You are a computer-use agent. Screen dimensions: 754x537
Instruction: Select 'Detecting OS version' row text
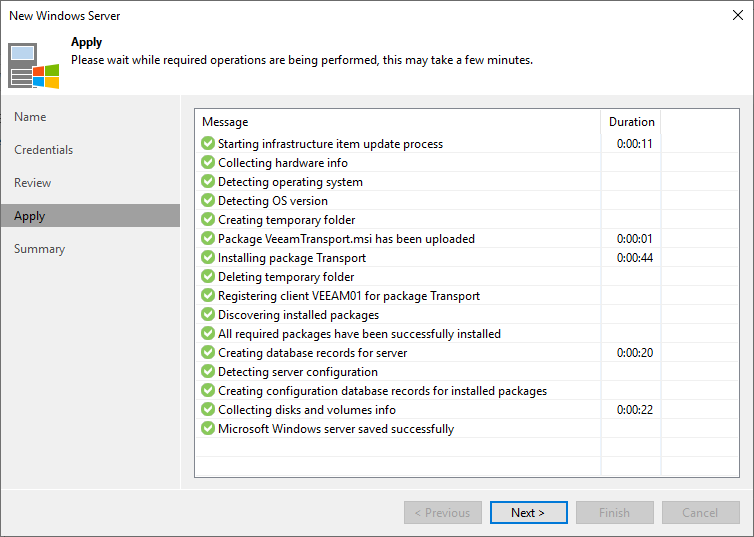click(x=273, y=201)
